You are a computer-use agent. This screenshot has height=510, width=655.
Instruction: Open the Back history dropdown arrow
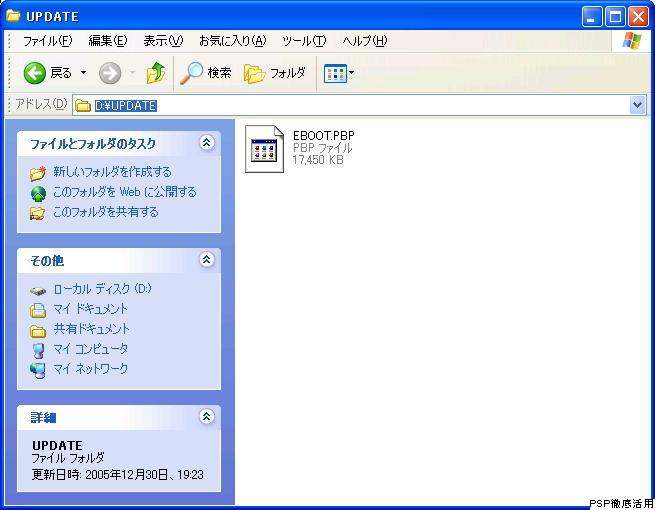click(84, 73)
